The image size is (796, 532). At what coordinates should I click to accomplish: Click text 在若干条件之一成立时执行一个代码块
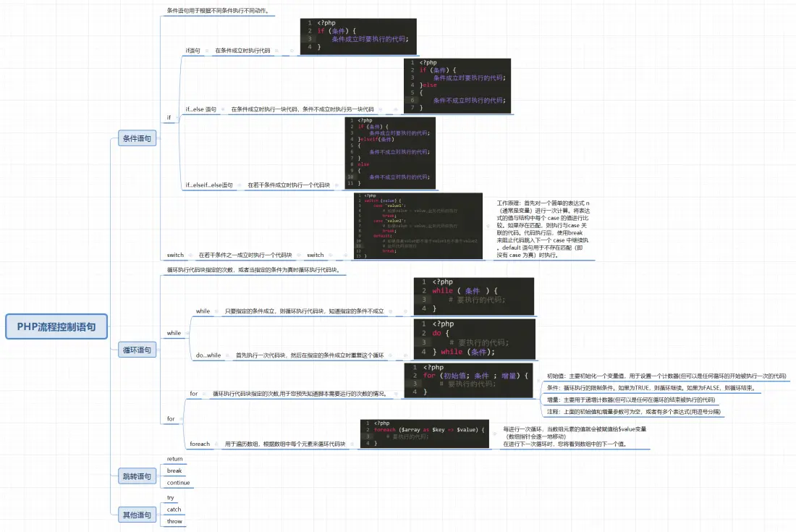[x=245, y=255]
